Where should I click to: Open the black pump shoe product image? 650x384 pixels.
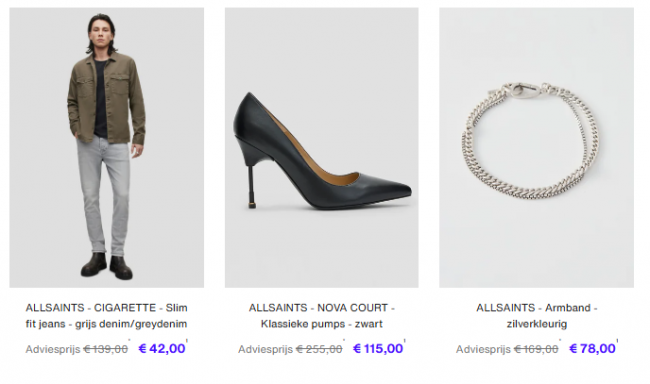click(x=322, y=148)
